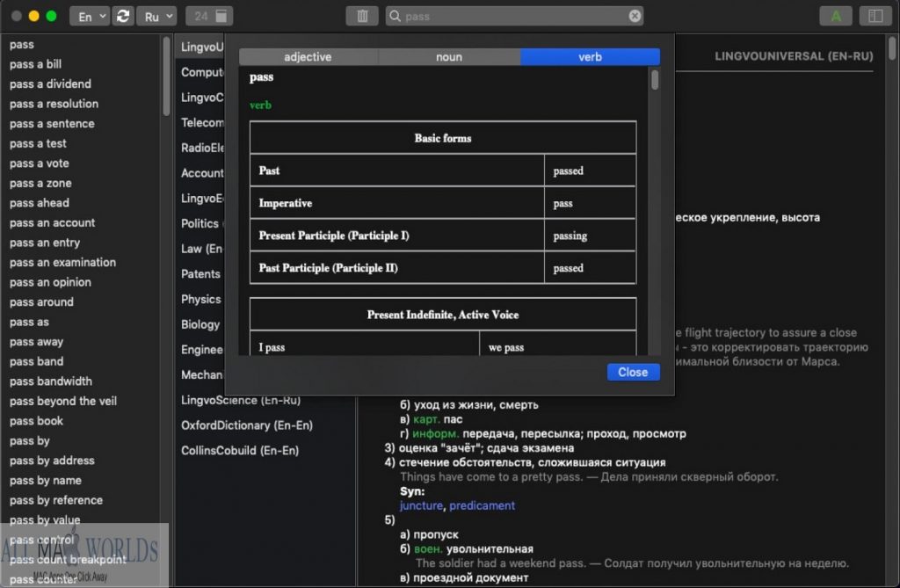Toggle the sidebar panel layout icon
Image resolution: width=900 pixels, height=588 pixels.
pyautogui.click(x=875, y=16)
